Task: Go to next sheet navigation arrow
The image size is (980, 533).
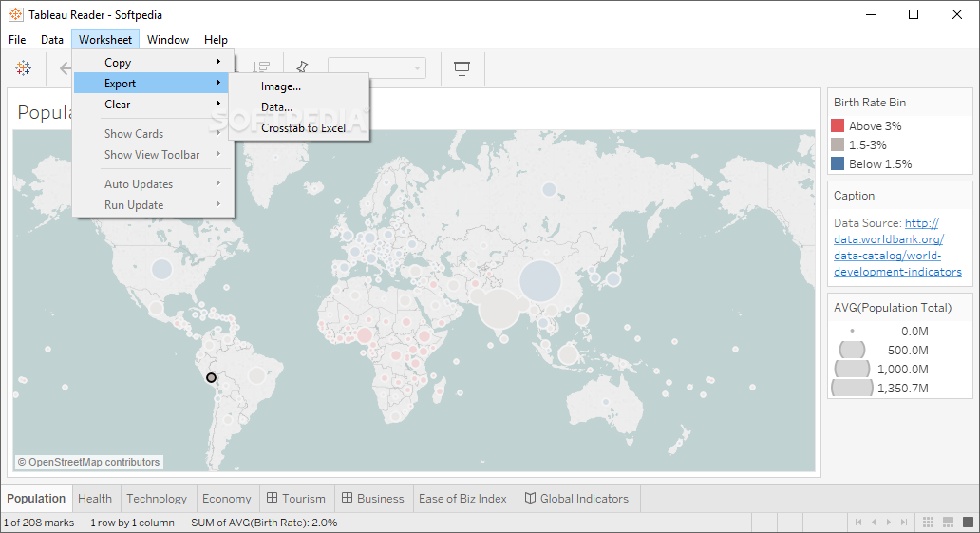Action: [x=889, y=522]
